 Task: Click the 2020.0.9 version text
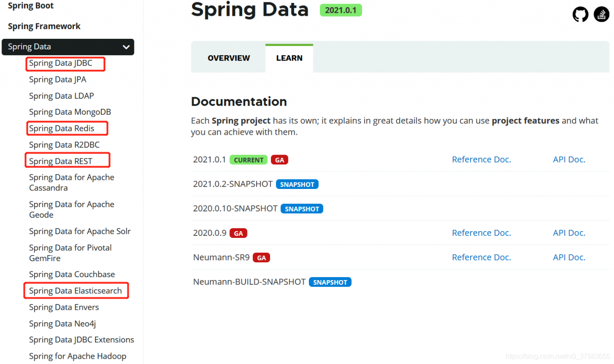pyautogui.click(x=210, y=233)
